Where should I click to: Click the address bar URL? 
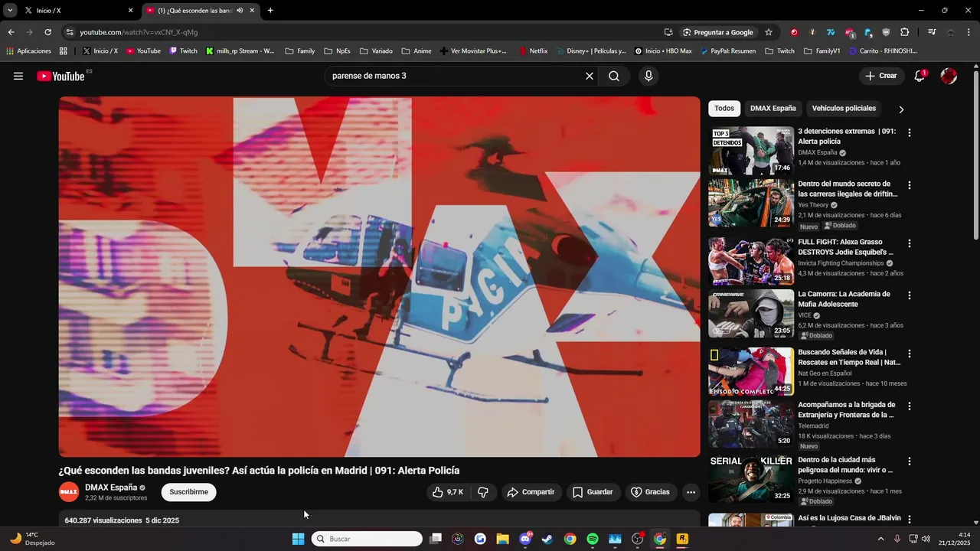click(x=139, y=32)
